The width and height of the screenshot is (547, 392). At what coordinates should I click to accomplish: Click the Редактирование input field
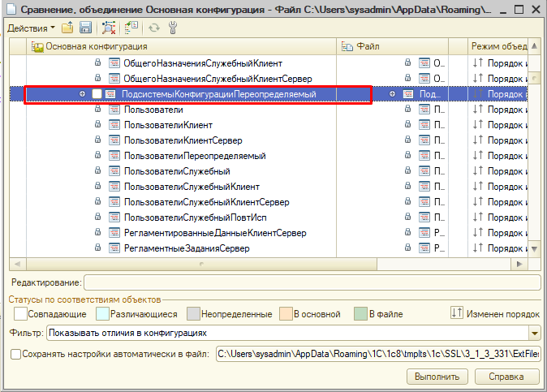312,282
